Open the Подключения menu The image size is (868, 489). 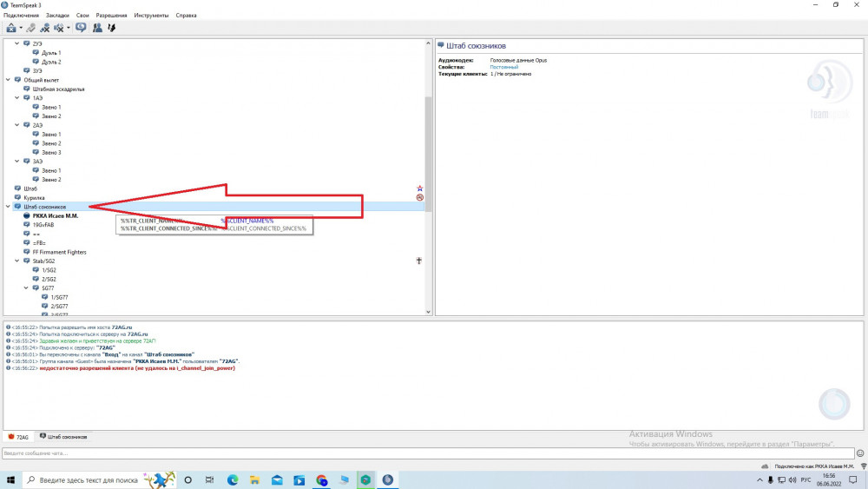point(21,16)
